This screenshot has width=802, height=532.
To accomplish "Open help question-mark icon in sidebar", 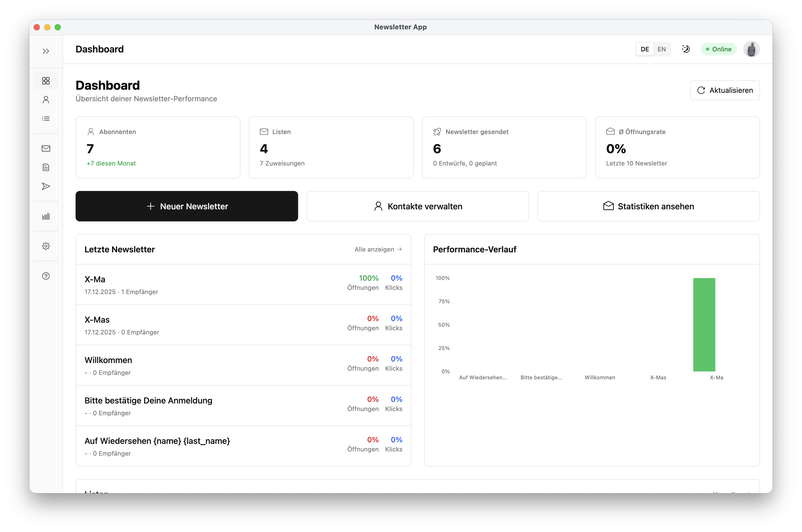I will pos(46,276).
